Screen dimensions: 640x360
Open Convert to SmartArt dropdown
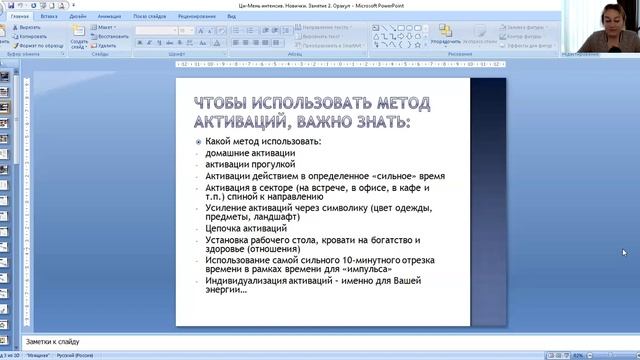(330, 46)
